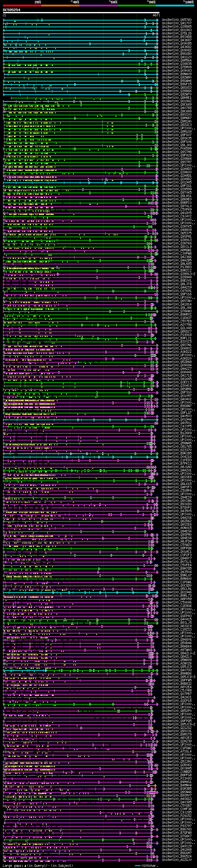Select the UniRef100_B9RPC0 label
197x868 pixels.
(x=177, y=203)
